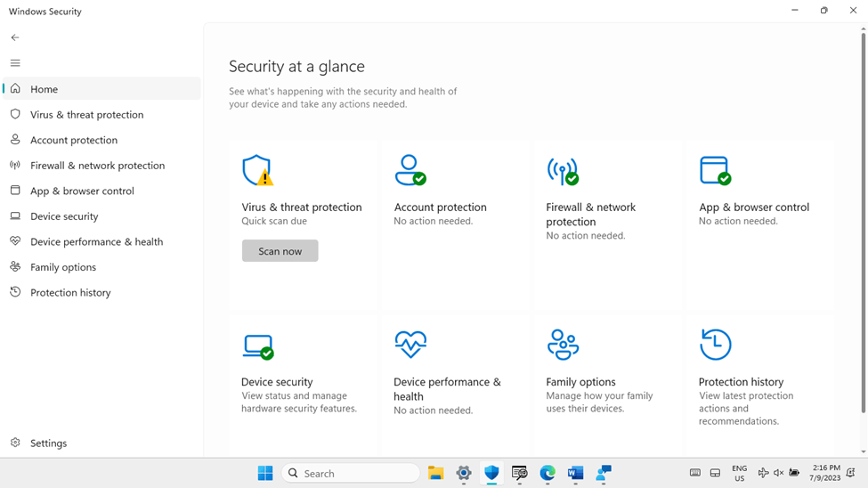
Task: Click the touch keyboard icon in system tray
Action: [x=695, y=473]
